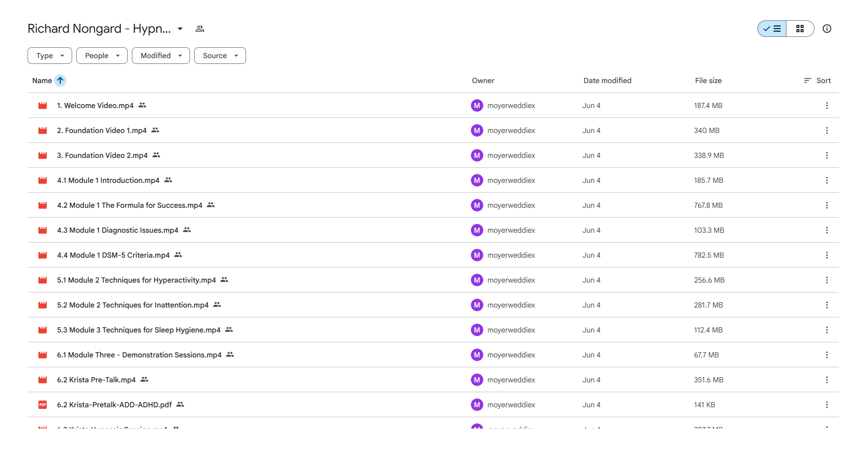Click owner avatar in 2. Foundation Video 1 row

tap(477, 130)
